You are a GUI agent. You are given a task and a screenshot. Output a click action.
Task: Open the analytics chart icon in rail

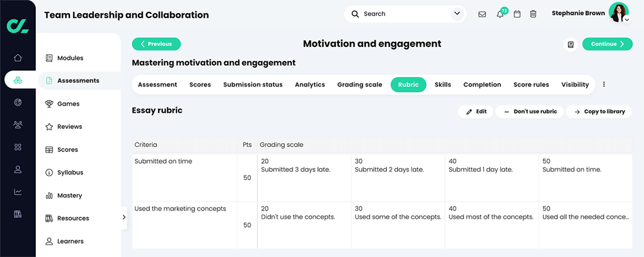pos(18,192)
